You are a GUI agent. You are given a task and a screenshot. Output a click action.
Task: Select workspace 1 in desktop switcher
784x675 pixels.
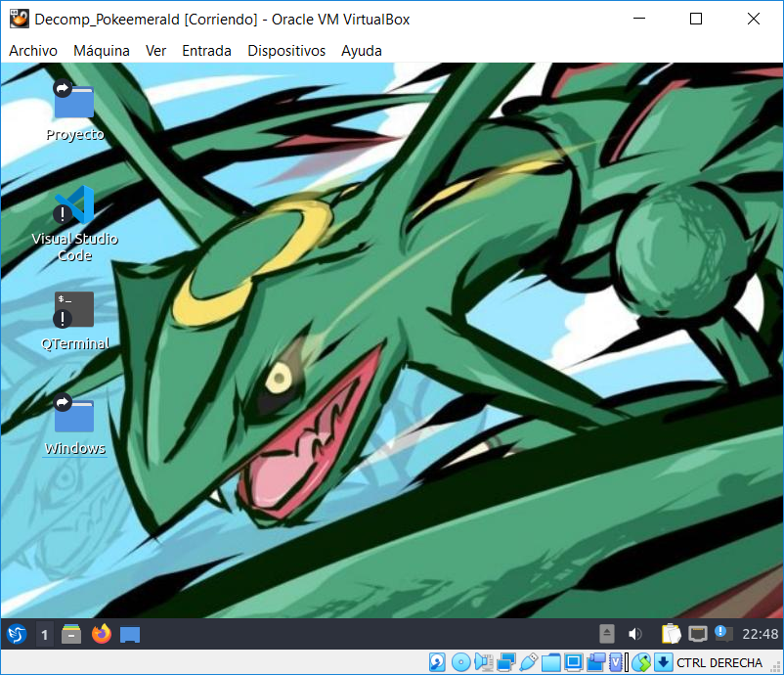44,635
